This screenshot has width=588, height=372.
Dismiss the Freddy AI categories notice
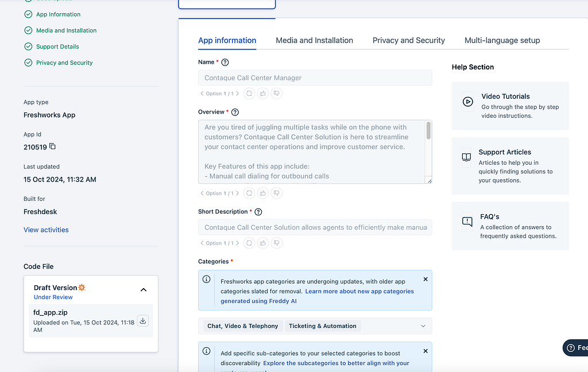coord(425,279)
